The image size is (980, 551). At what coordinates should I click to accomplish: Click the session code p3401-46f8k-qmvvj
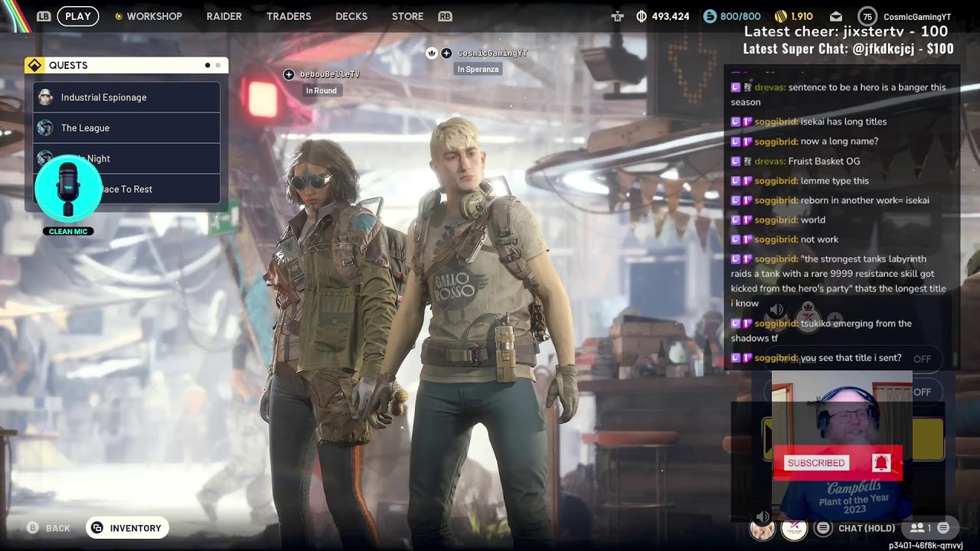tap(926, 546)
